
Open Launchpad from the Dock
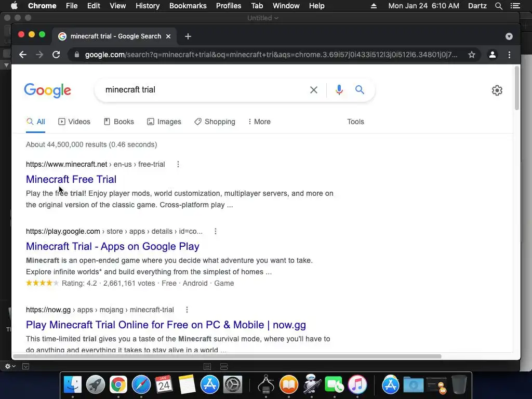coord(96,385)
